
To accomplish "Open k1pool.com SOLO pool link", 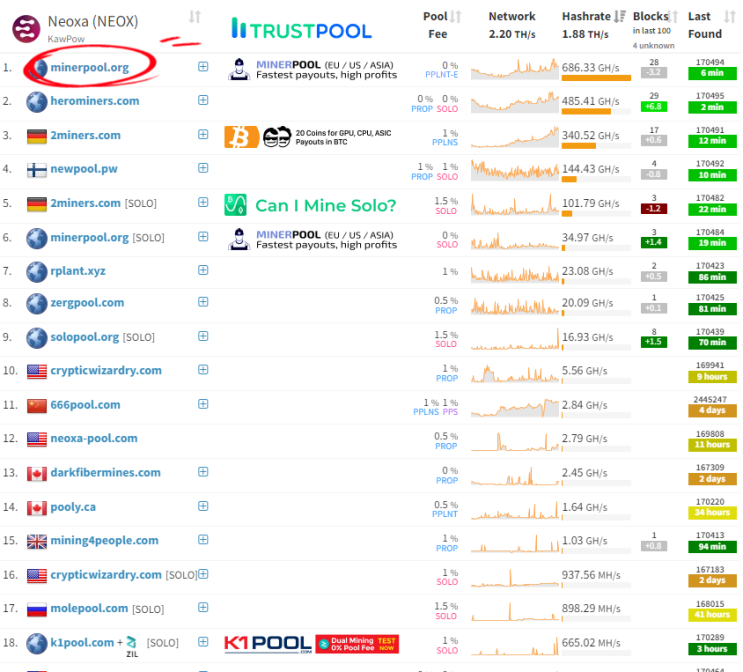I will tap(82, 643).
